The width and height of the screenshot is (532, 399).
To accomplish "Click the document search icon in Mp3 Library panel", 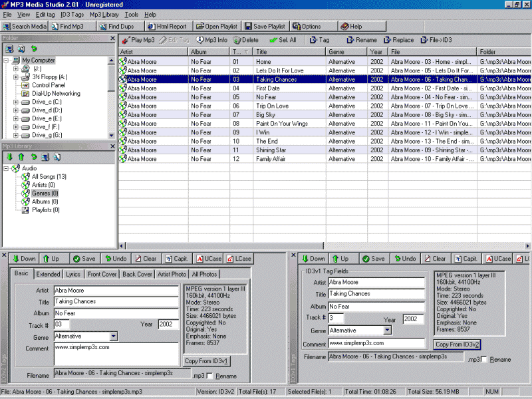I will (57, 157).
